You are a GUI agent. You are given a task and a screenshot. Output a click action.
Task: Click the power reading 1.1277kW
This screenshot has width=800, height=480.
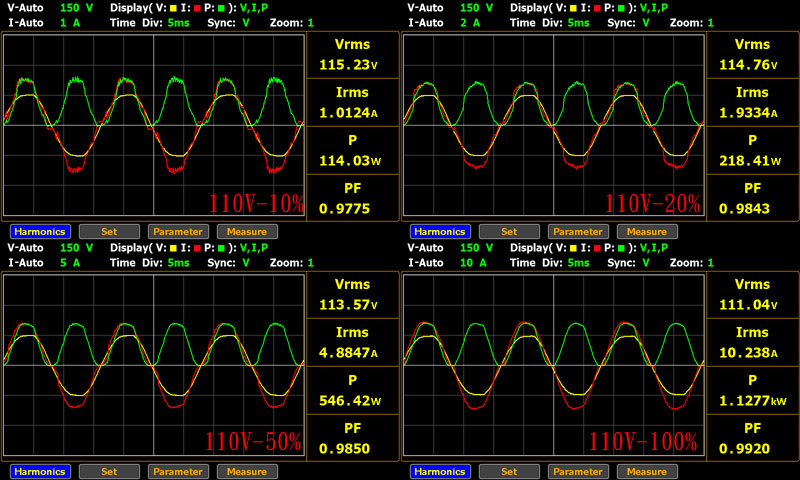(753, 400)
